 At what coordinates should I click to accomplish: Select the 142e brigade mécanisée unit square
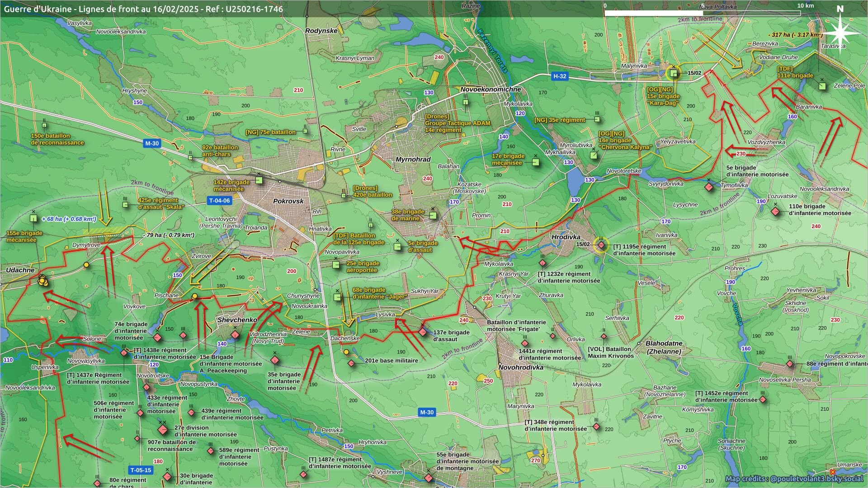(259, 180)
